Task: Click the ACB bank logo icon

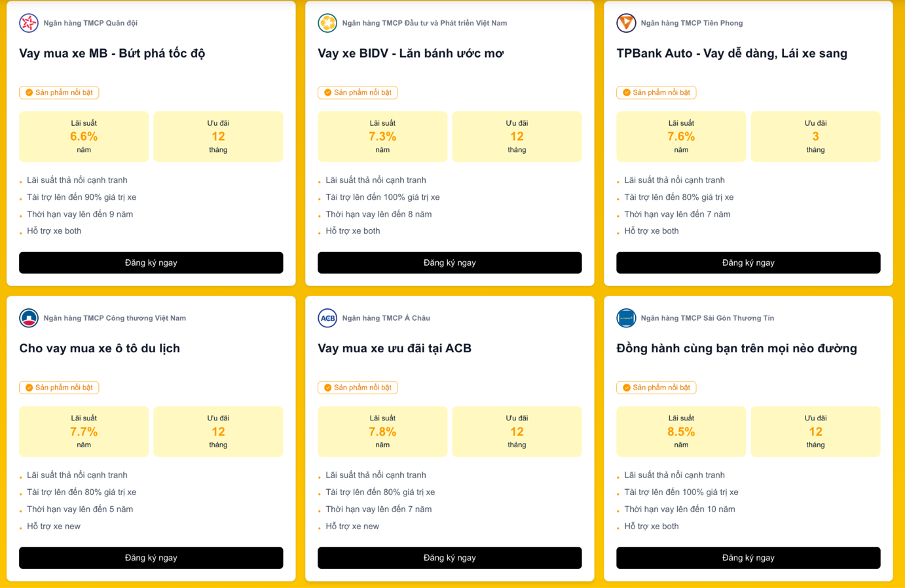Action: pos(327,318)
